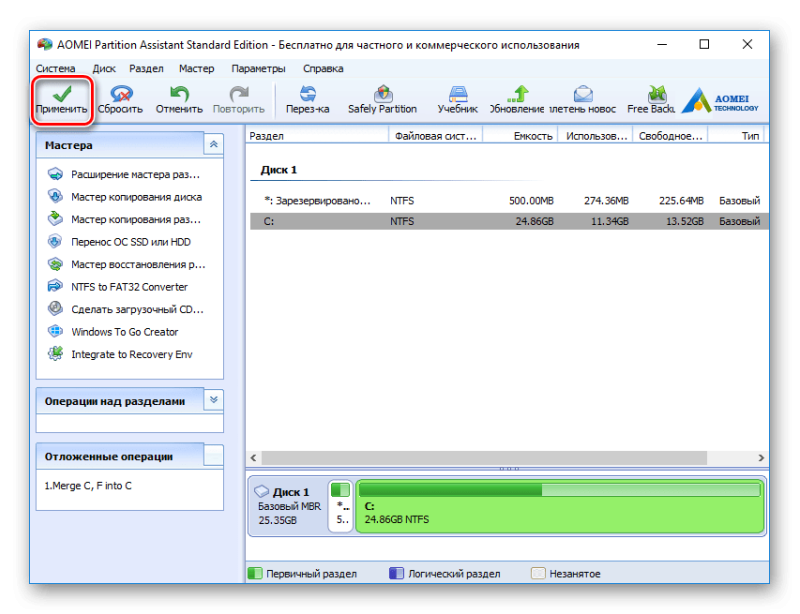
Task: Toggle Отложенные операции panel header button
Action: (214, 455)
